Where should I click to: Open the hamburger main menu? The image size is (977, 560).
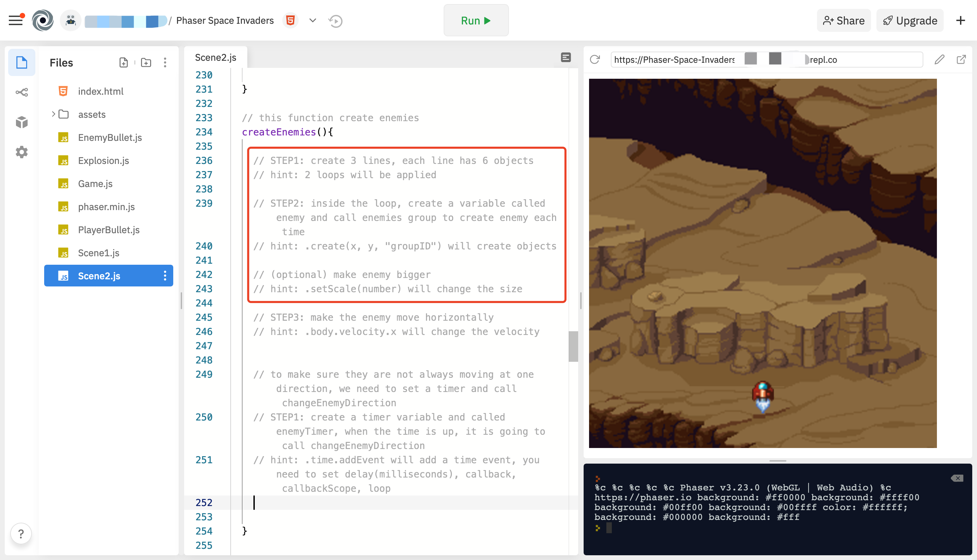pyautogui.click(x=15, y=20)
